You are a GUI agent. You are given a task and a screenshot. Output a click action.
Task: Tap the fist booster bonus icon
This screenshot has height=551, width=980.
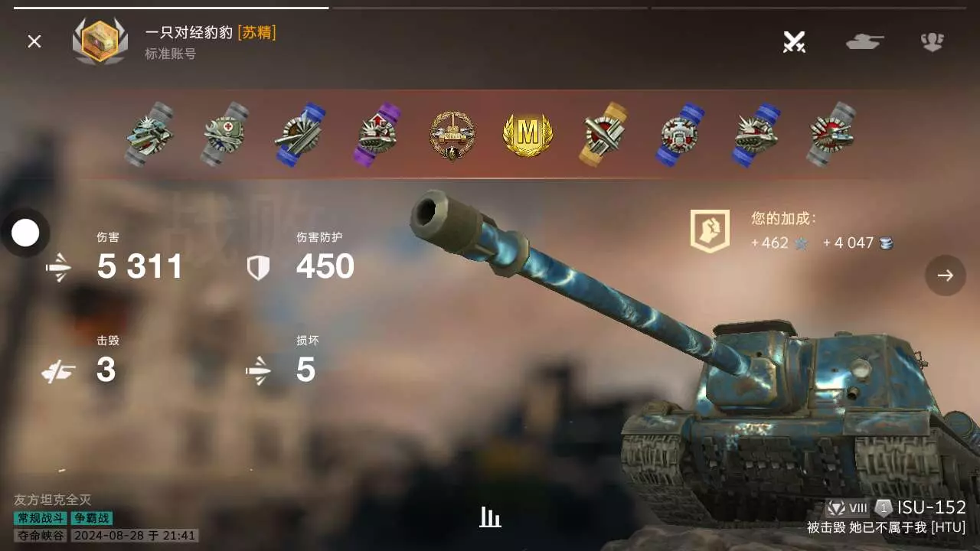pos(710,231)
